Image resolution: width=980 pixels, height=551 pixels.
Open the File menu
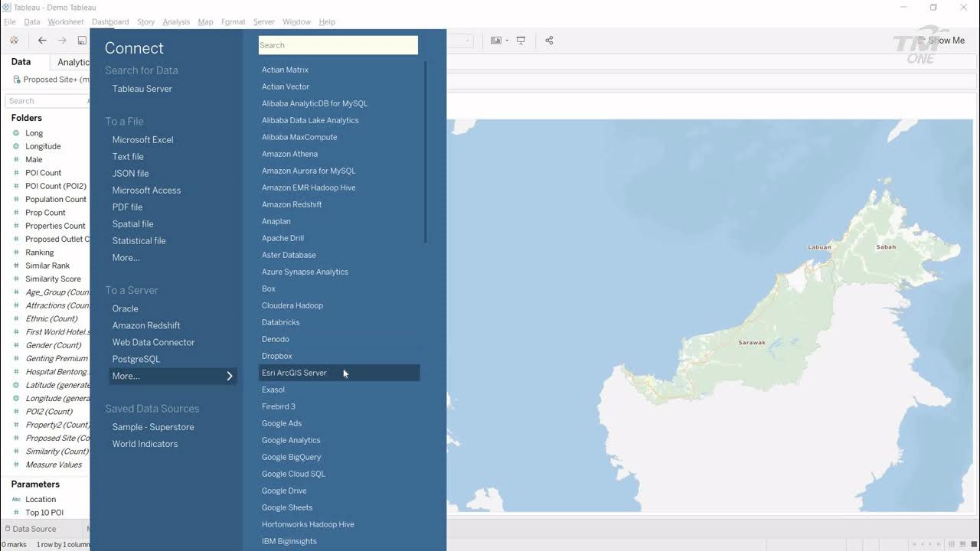tap(10, 21)
